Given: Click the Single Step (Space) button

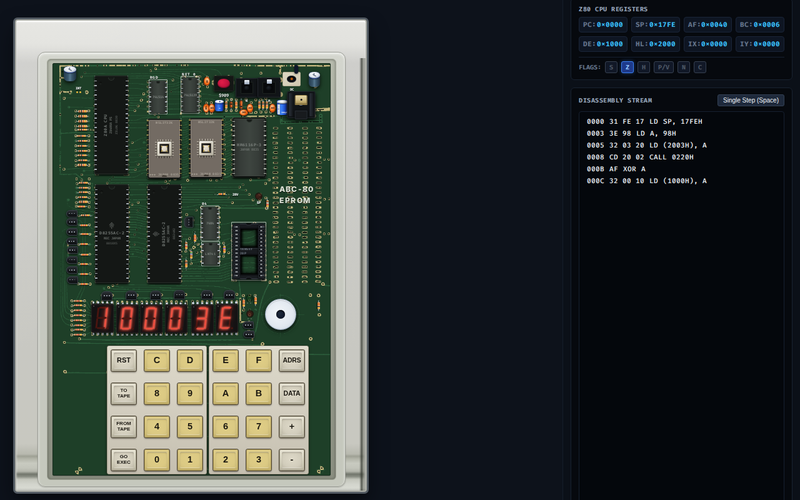Looking at the screenshot, I should [751, 100].
